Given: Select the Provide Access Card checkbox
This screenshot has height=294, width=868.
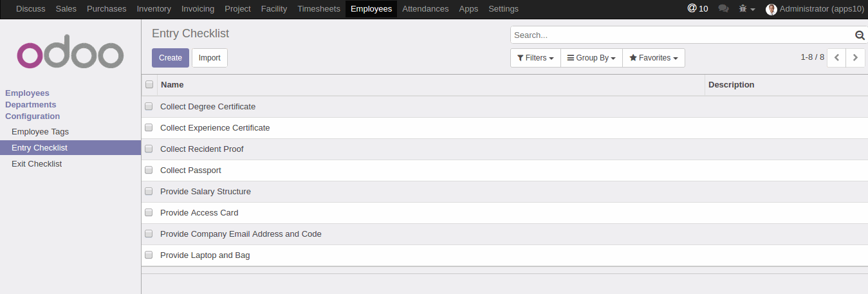Looking at the screenshot, I should (149, 213).
